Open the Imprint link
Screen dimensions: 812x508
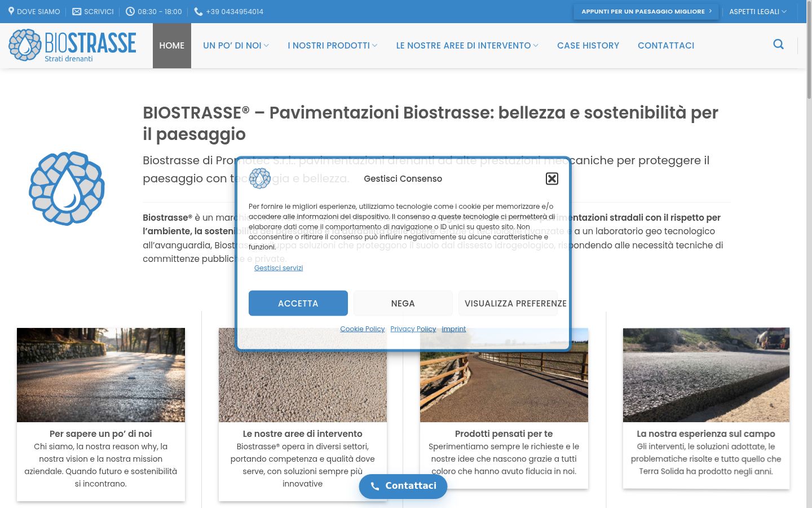click(454, 329)
